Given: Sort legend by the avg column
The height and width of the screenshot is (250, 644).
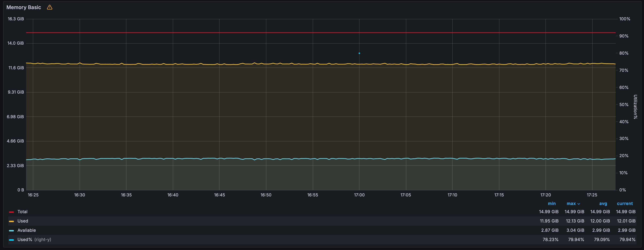Looking at the screenshot, I should coord(603,204).
